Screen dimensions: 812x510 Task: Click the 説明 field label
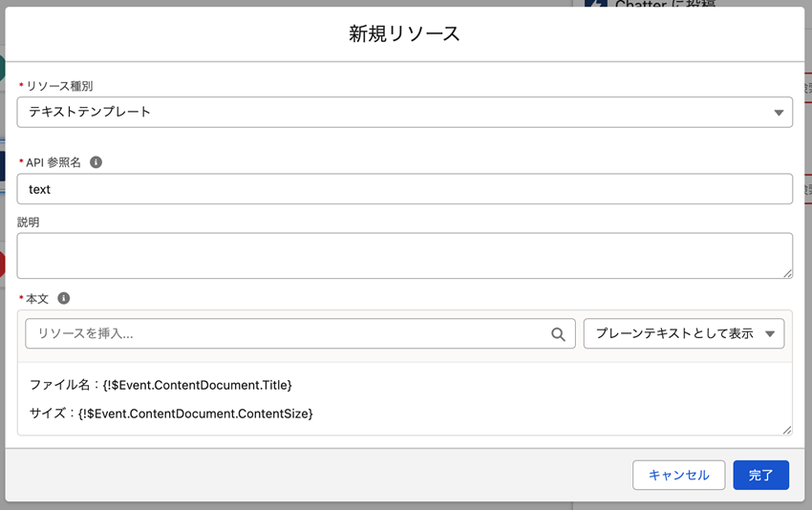click(x=28, y=222)
